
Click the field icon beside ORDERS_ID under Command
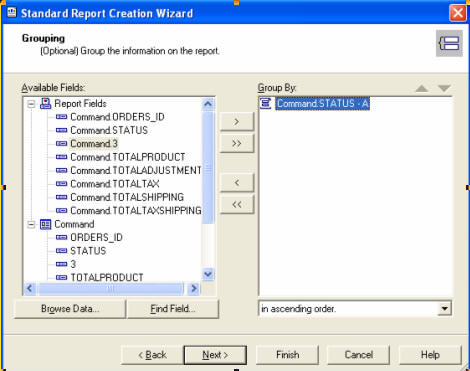[x=61, y=237]
